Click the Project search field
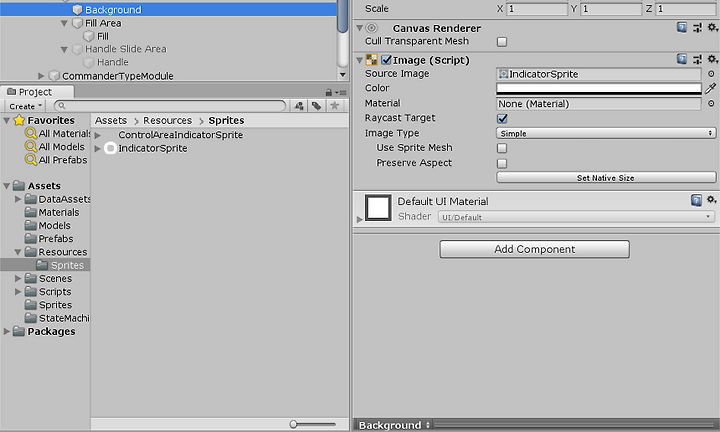This screenshot has width=720, height=432. pos(170,106)
